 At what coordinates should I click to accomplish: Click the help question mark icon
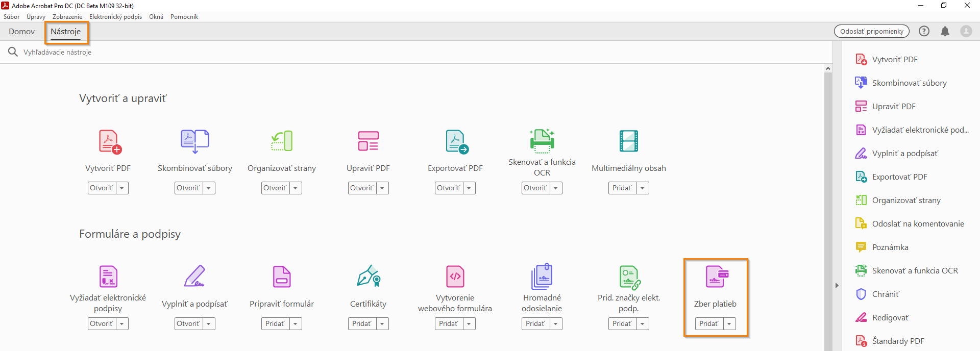click(924, 31)
